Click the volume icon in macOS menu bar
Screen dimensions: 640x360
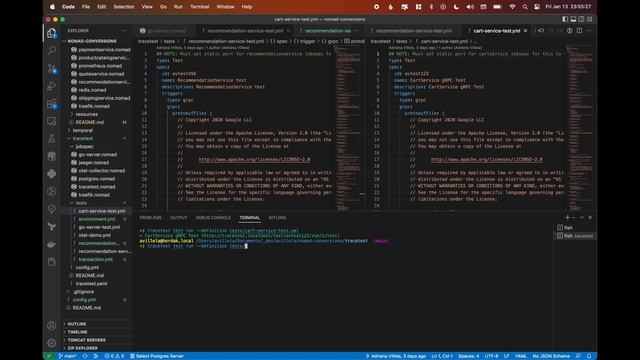(x=470, y=7)
